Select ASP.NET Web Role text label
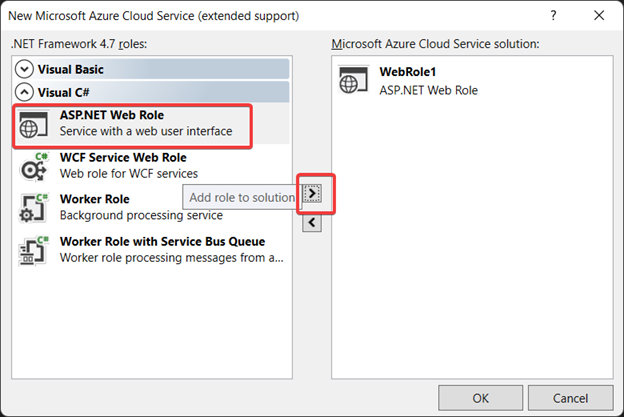The width and height of the screenshot is (624, 417). [111, 115]
